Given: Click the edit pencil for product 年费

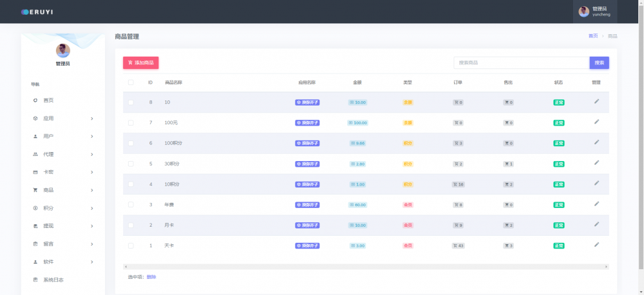Looking at the screenshot, I should pos(596,204).
